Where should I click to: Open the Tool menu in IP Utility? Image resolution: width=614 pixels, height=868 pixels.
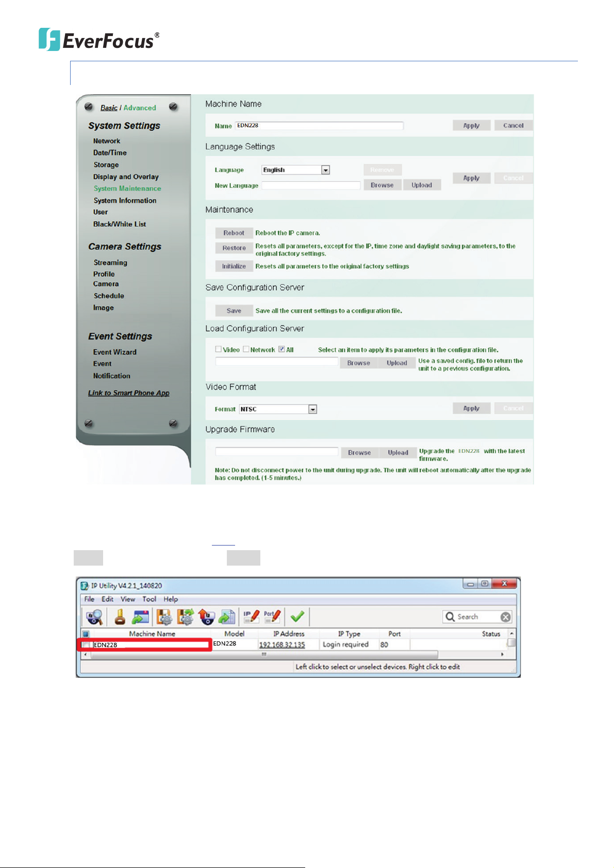coord(149,599)
